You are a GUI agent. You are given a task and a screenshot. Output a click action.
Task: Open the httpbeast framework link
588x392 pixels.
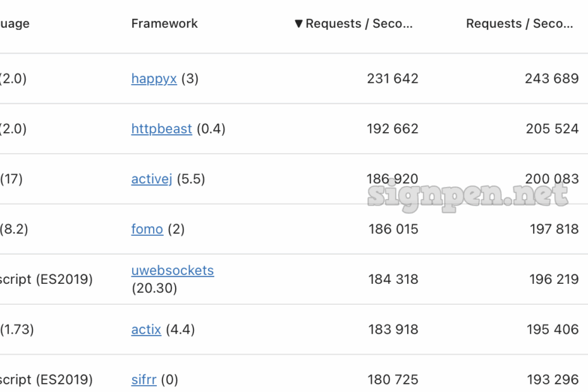(x=161, y=129)
